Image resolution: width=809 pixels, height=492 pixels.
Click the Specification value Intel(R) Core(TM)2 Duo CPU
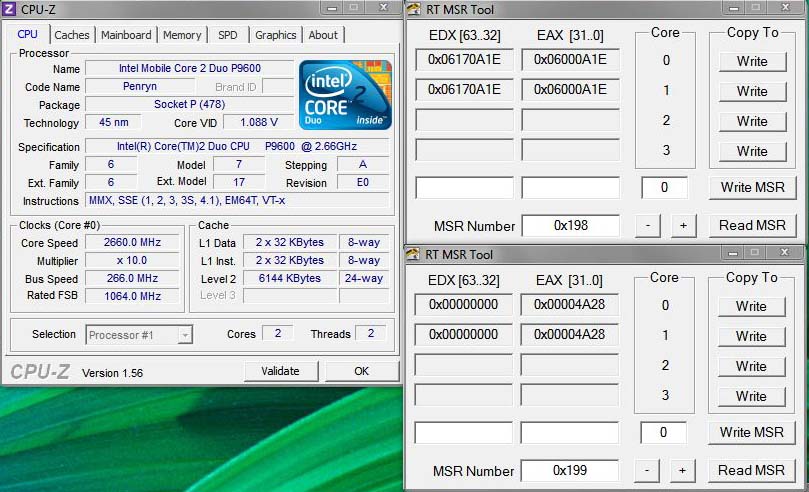point(237,146)
